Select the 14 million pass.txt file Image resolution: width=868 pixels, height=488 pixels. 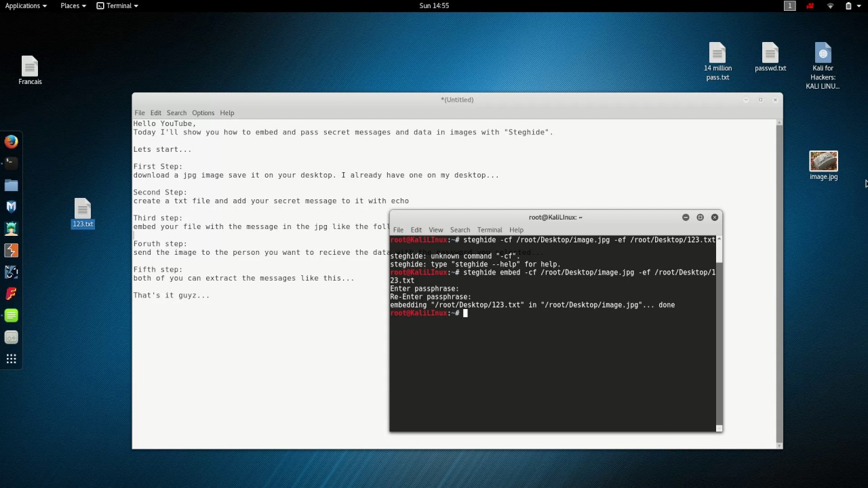[717, 62]
